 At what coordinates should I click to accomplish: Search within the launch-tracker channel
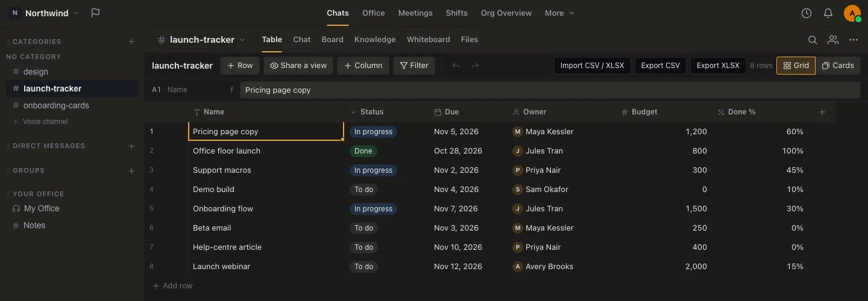coord(813,40)
